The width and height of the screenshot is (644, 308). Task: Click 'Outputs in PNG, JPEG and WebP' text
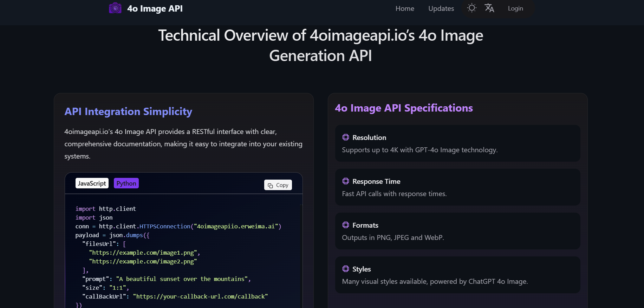pyautogui.click(x=393, y=237)
